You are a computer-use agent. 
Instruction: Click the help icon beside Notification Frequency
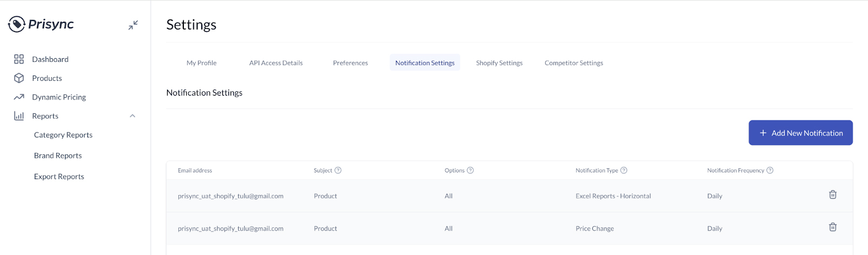click(770, 170)
